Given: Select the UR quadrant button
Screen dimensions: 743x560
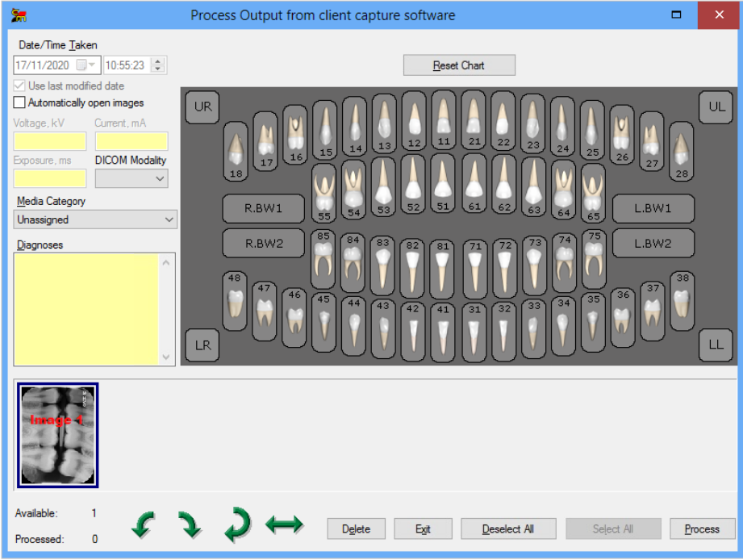Looking at the screenshot, I should click(202, 107).
